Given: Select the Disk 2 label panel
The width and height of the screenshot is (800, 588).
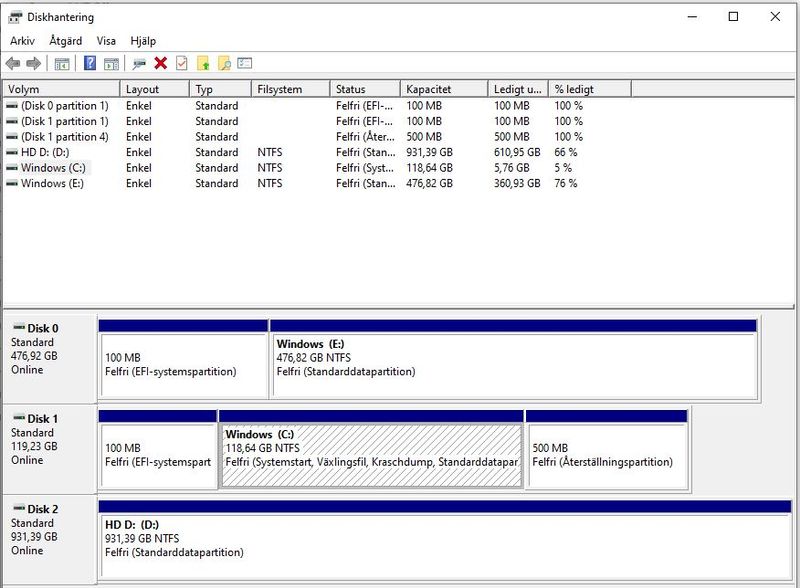Looking at the screenshot, I should click(x=50, y=540).
